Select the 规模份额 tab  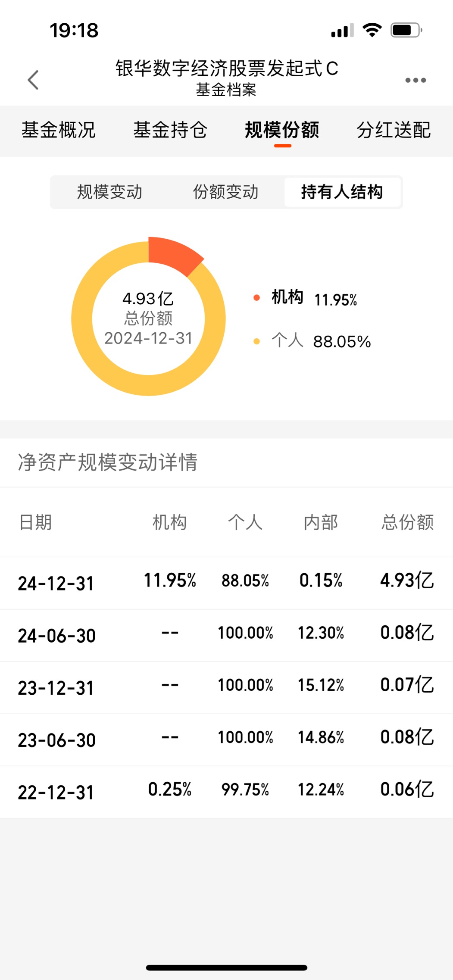[282, 130]
